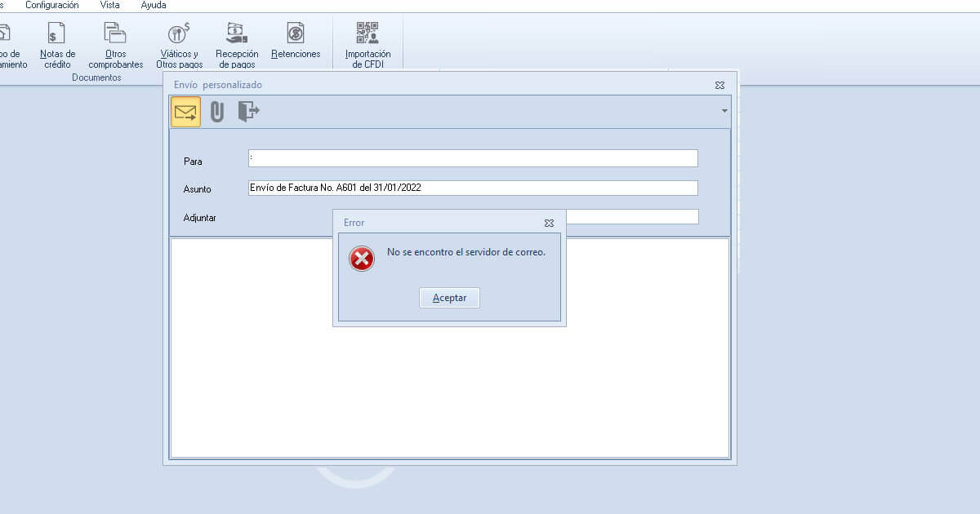This screenshot has height=514, width=980.
Task: Close the Envío personalizado window
Action: 719,85
